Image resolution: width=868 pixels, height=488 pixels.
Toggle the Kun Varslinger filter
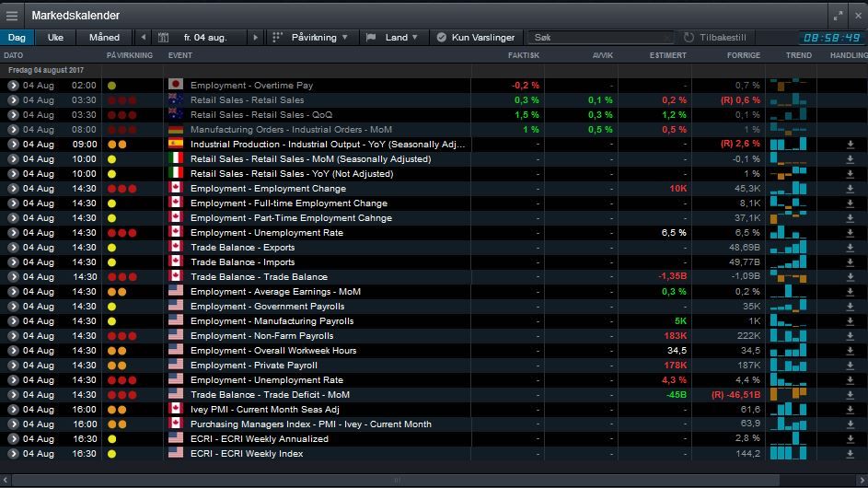coord(476,38)
